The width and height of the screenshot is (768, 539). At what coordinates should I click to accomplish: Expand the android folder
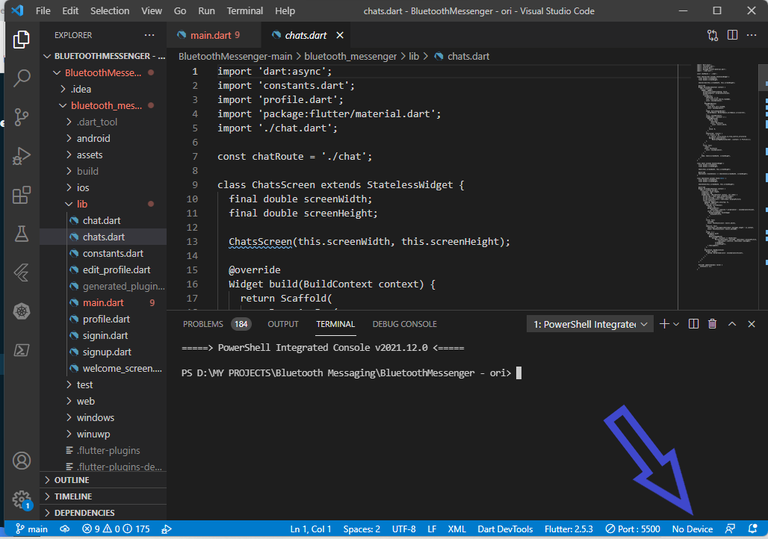point(93,138)
